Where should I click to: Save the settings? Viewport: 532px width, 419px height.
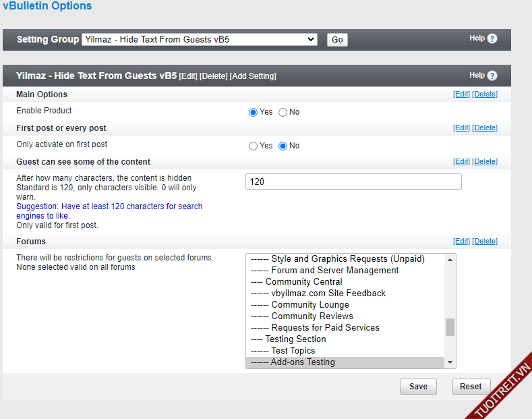click(418, 387)
